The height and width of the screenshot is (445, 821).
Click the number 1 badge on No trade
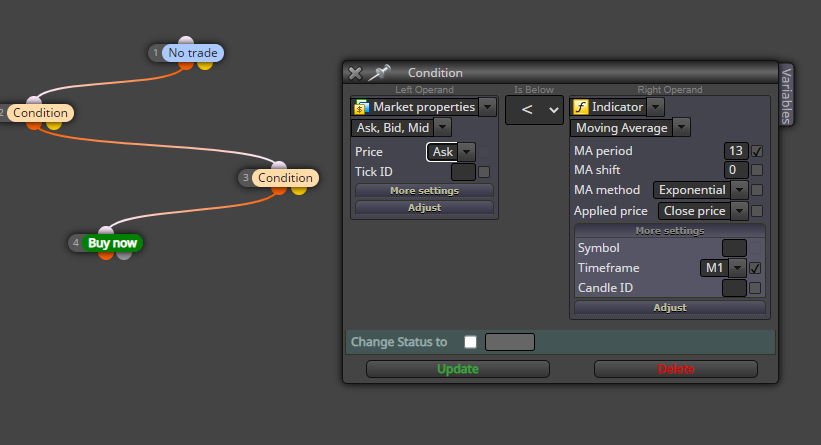point(156,53)
